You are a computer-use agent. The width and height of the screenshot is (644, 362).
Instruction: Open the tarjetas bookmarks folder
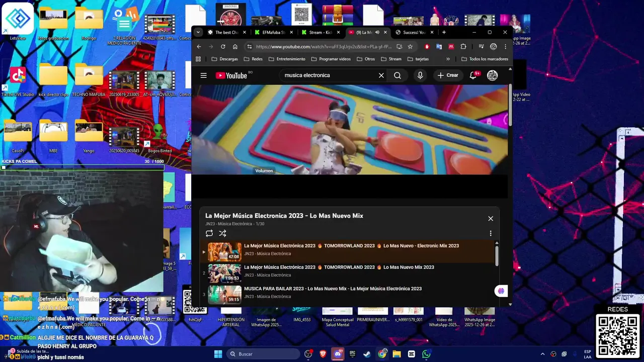tap(418, 59)
